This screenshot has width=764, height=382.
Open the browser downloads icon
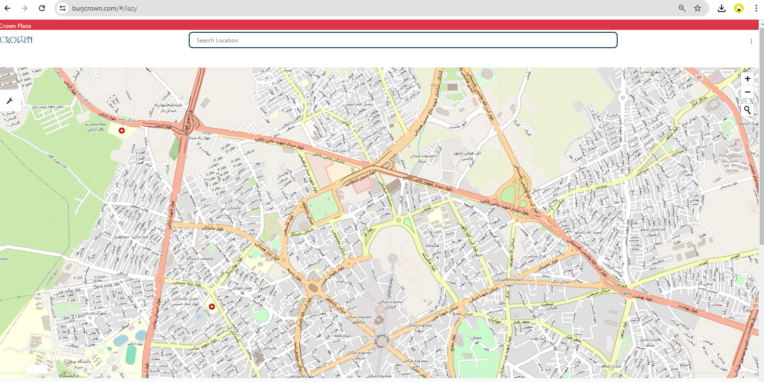[x=722, y=8]
